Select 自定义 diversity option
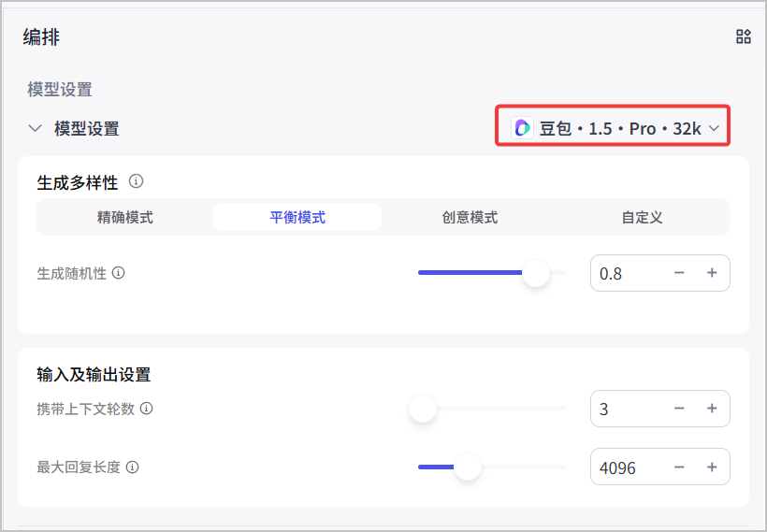The image size is (767, 532). 642,217
